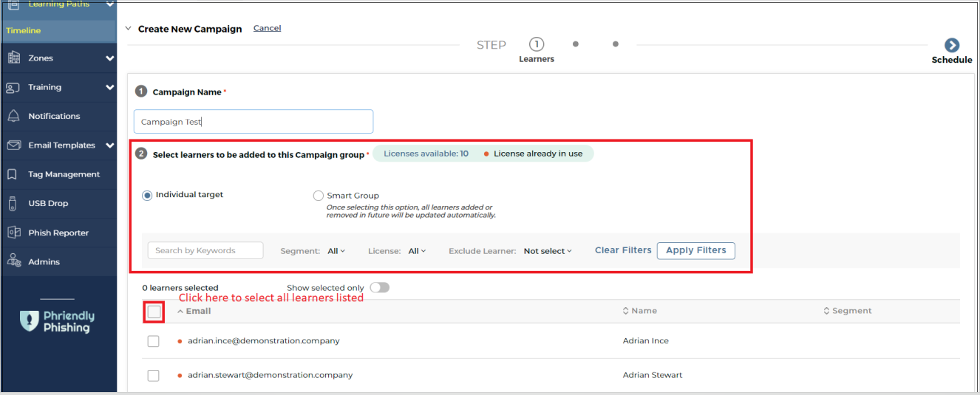Expand the Zones menu chevron

coord(110,58)
